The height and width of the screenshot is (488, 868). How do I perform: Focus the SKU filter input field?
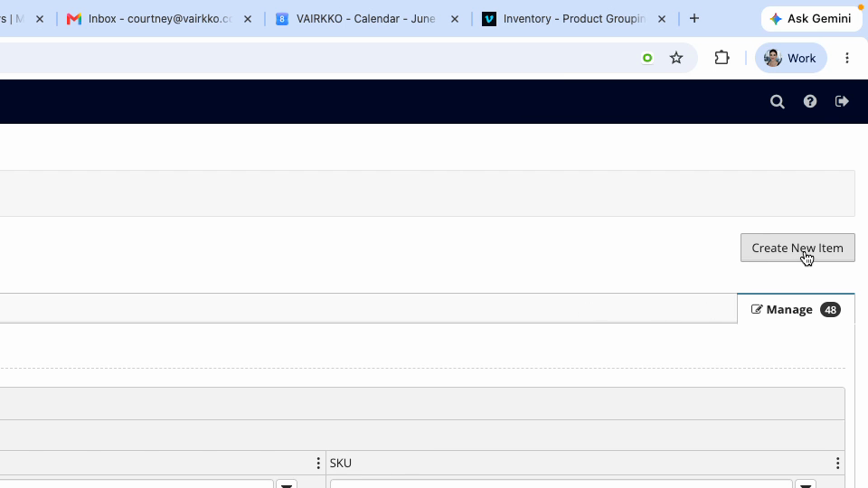click(x=561, y=484)
